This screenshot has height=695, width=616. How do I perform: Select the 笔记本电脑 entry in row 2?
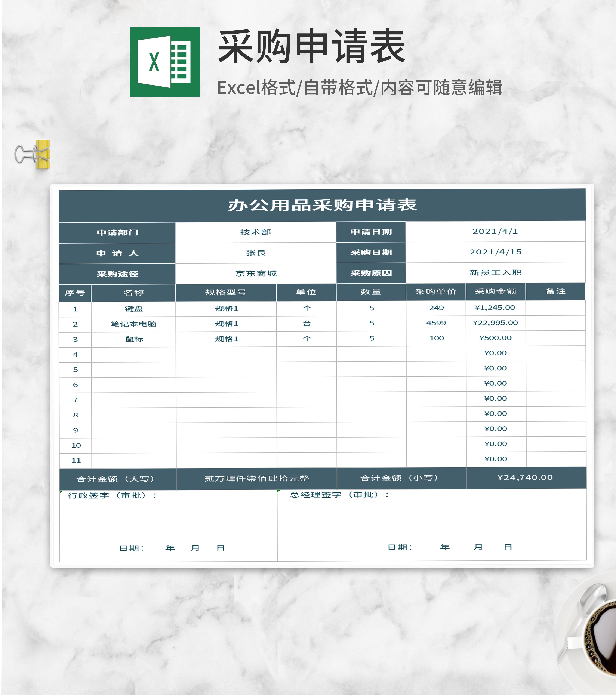[x=133, y=324]
